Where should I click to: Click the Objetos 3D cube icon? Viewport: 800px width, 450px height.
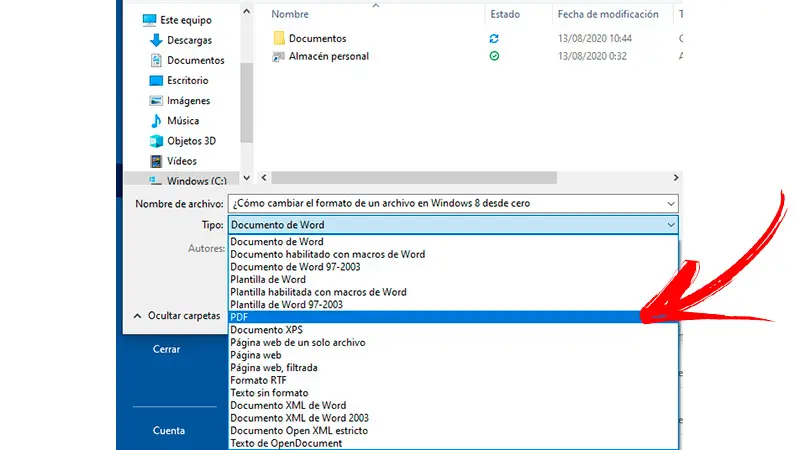[x=156, y=141]
